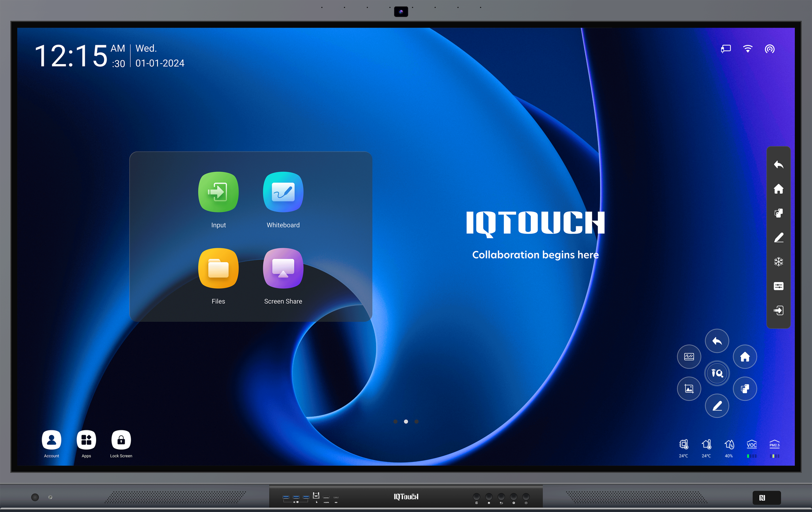Viewport: 812px width, 512px height.
Task: Toggle the Wi-Fi status icon
Action: coord(748,49)
